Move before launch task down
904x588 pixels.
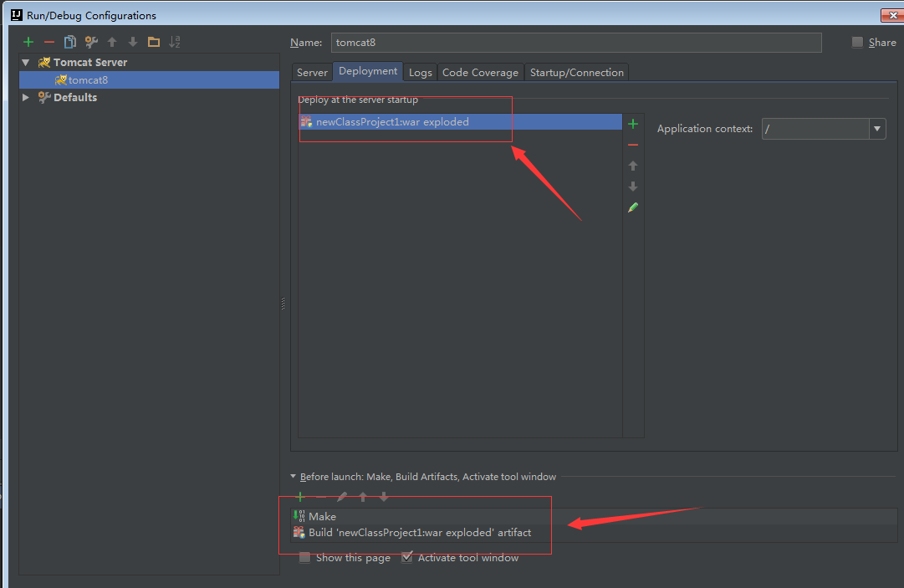[x=383, y=496]
